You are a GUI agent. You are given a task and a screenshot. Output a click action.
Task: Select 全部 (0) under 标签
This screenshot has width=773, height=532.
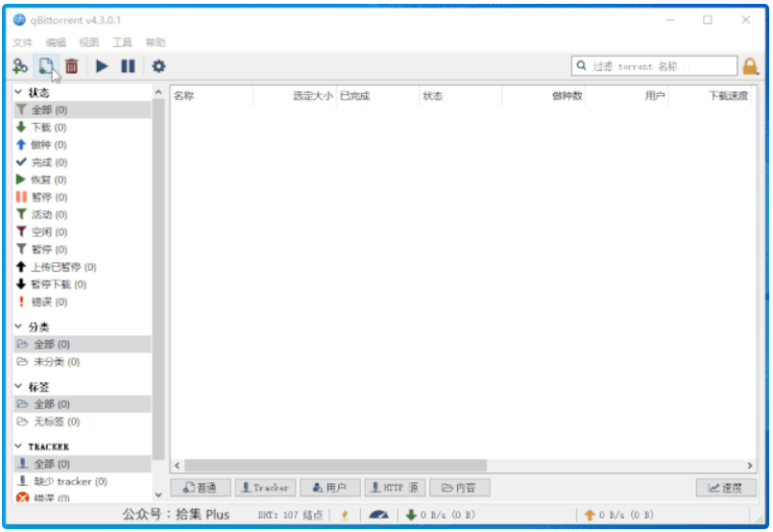point(83,404)
